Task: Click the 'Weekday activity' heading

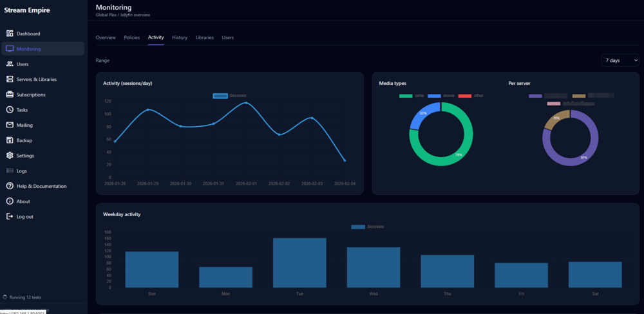Action: click(122, 214)
